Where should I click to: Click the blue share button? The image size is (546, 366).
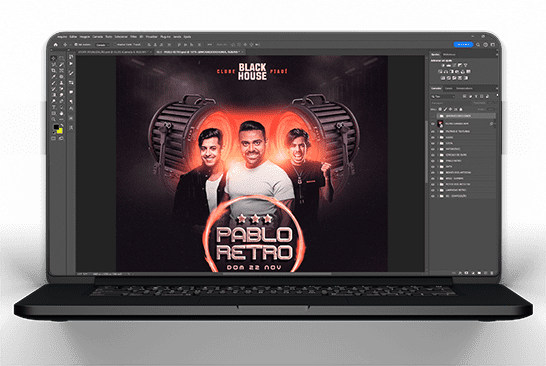(463, 45)
